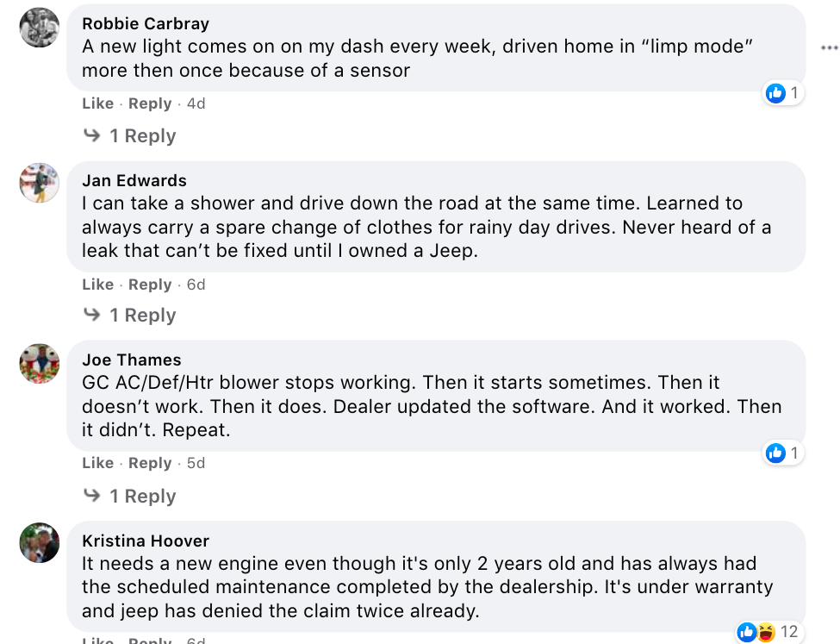Reply to Jan Edwards' comment

click(x=150, y=284)
